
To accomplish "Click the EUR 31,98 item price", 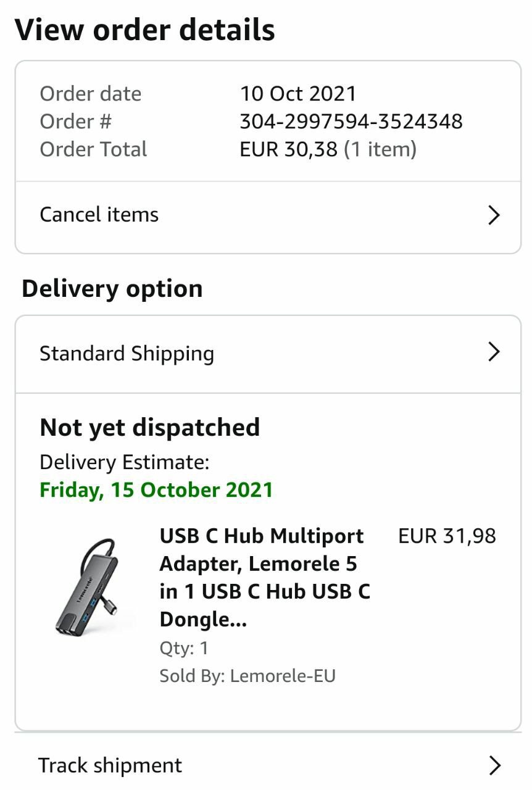I will (x=447, y=536).
